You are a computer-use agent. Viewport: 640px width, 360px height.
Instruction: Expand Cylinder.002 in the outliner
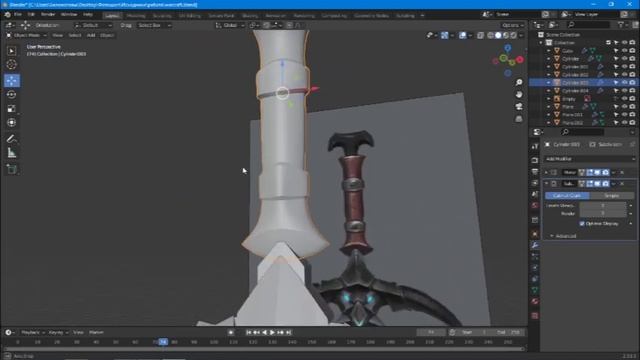[x=549, y=75]
